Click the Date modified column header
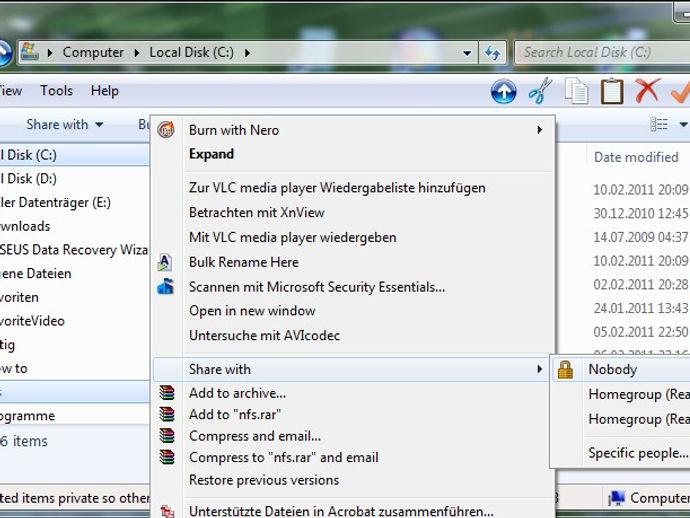The width and height of the screenshot is (690, 518). tap(638, 157)
